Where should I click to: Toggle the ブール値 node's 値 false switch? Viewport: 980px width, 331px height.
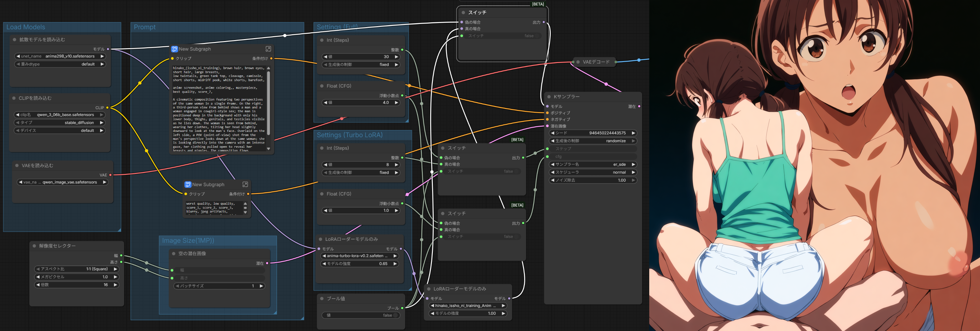(x=361, y=315)
